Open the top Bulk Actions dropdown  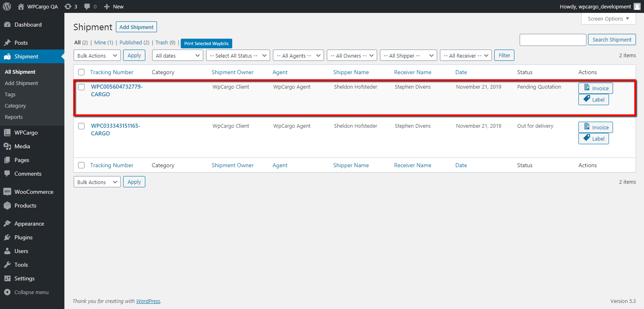point(97,56)
